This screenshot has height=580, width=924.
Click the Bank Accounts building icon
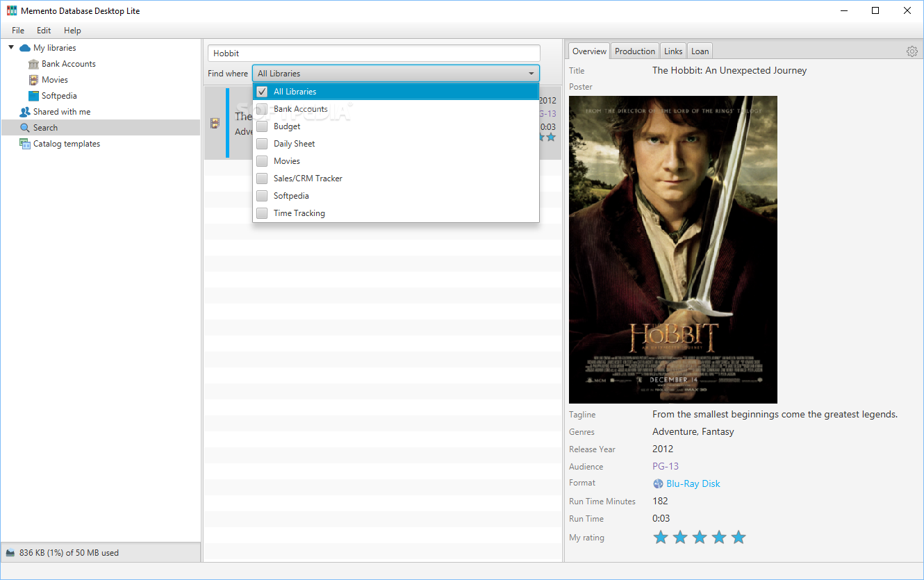(x=33, y=64)
